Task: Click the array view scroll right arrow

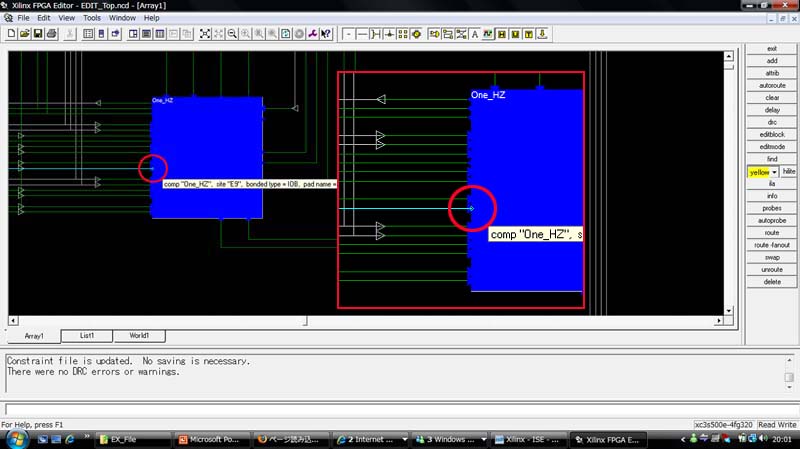Action: [x=718, y=320]
